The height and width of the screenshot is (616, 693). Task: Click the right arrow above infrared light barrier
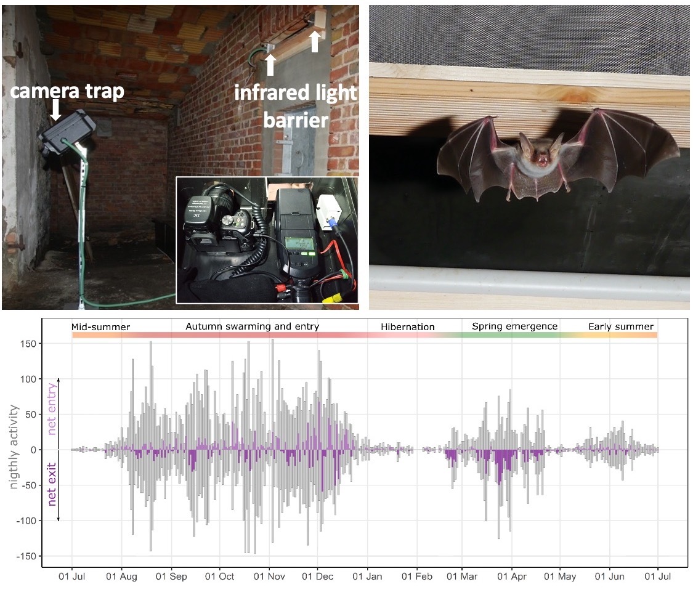click(314, 41)
